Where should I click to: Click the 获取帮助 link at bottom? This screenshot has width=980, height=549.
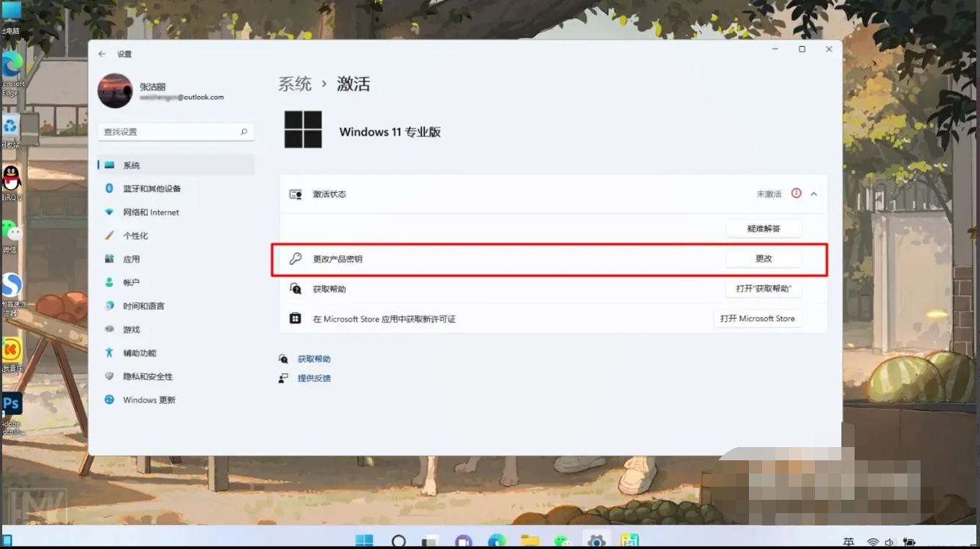point(314,359)
